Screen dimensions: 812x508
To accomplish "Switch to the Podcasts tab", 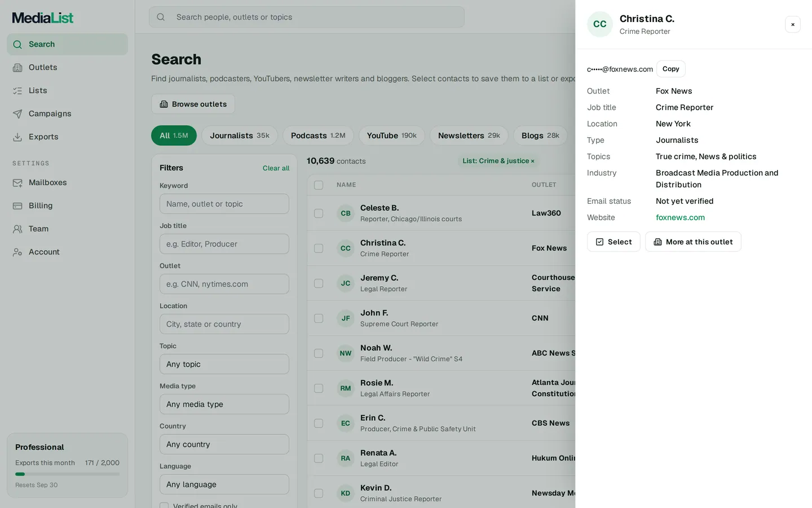I will (318, 135).
